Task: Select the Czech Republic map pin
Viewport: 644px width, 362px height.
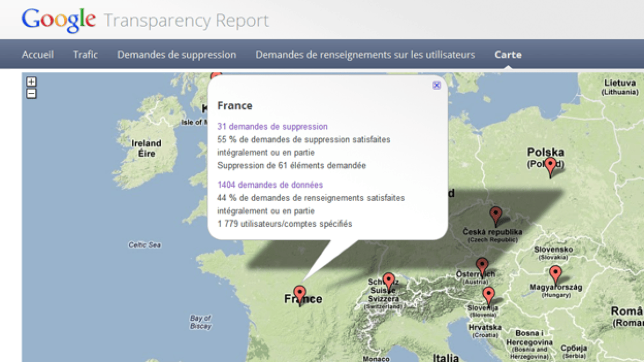Action: [x=496, y=216]
